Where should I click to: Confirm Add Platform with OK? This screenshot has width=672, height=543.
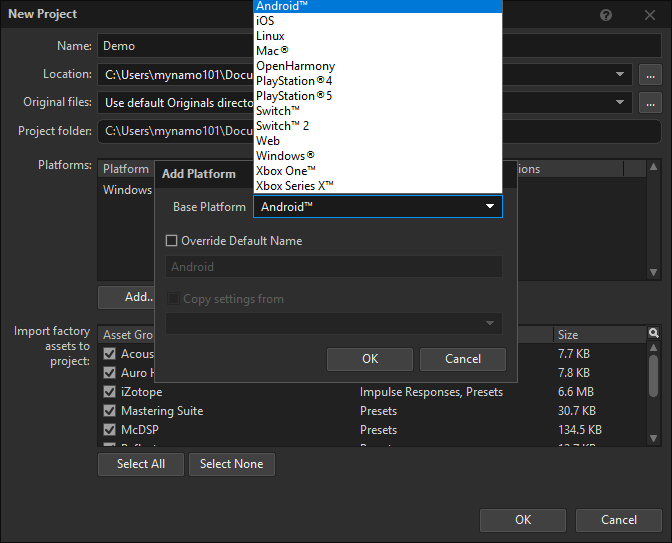[x=370, y=359]
